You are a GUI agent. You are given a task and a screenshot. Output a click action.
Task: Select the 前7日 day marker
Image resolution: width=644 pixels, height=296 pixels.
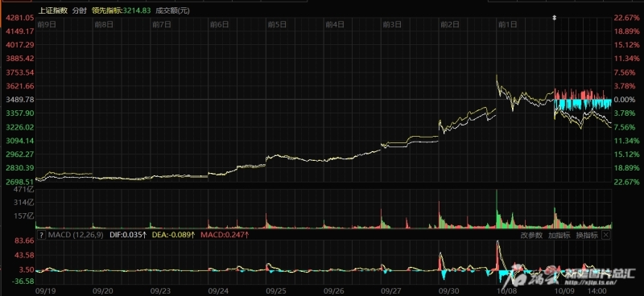162,25
